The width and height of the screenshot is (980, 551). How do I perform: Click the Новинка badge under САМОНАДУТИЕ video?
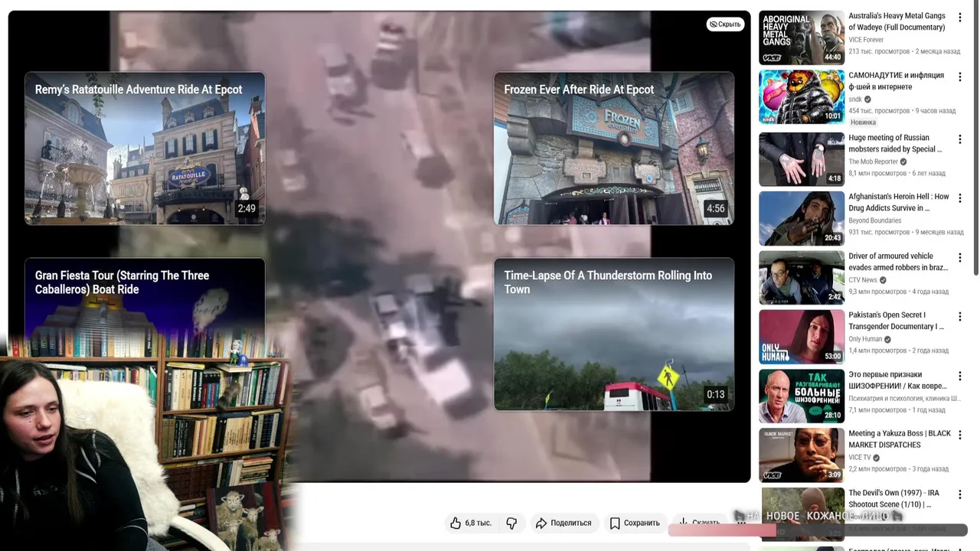[x=863, y=122]
